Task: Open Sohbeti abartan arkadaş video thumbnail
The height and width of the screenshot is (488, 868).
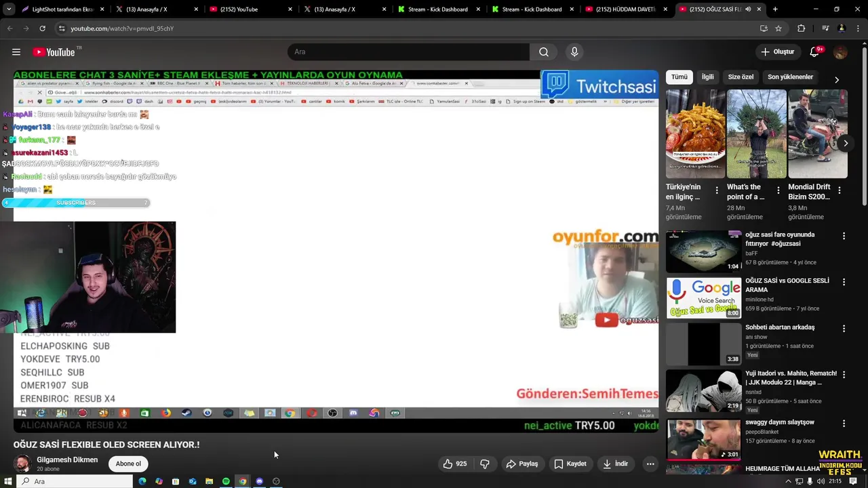Action: [703, 344]
